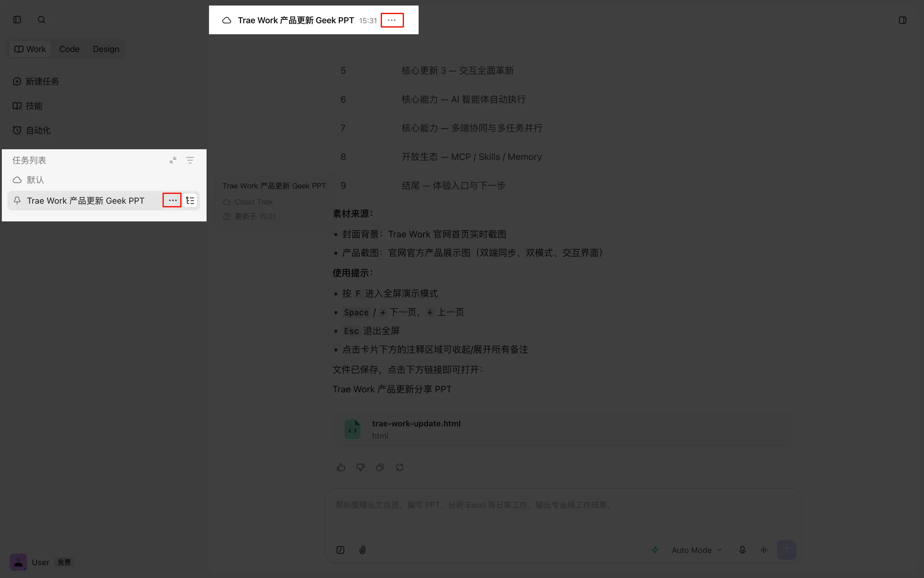This screenshot has height=578, width=924.
Task: Click the 15:31 timestamp in the header
Action: coord(368,21)
